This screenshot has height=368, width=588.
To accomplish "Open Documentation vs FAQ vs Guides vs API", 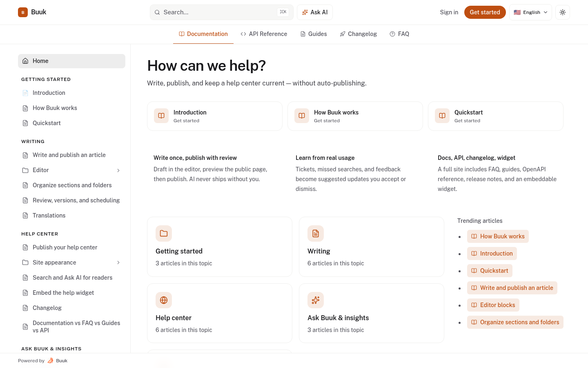I will [71, 327].
